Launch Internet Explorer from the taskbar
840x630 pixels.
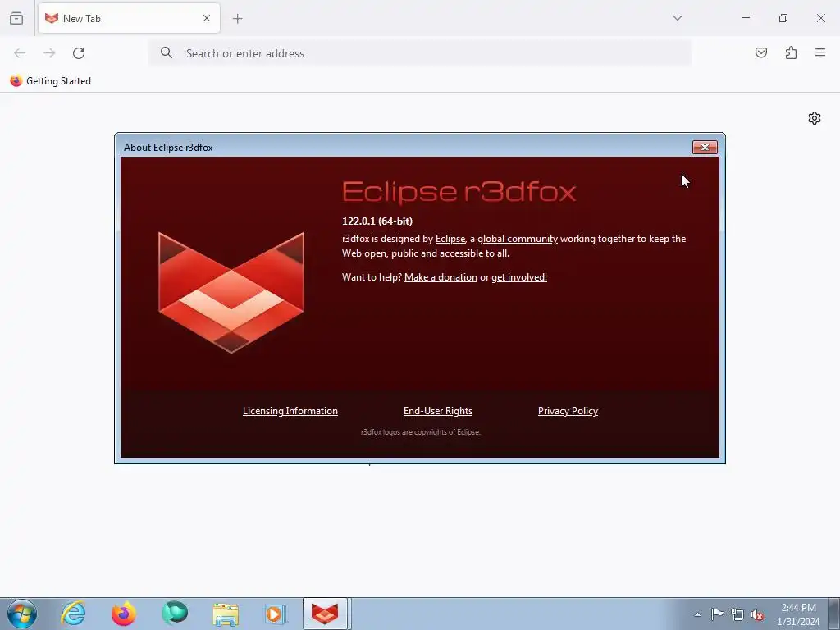pos(73,614)
